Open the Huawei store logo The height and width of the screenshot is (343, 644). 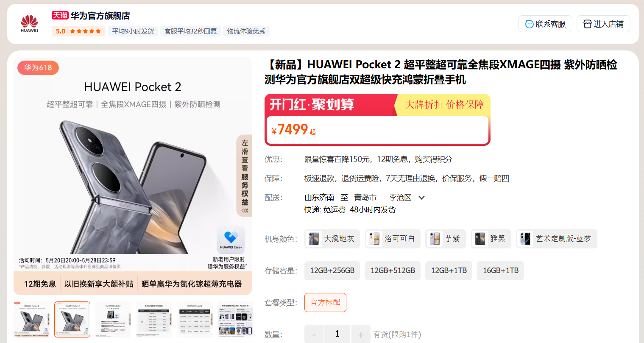(29, 24)
